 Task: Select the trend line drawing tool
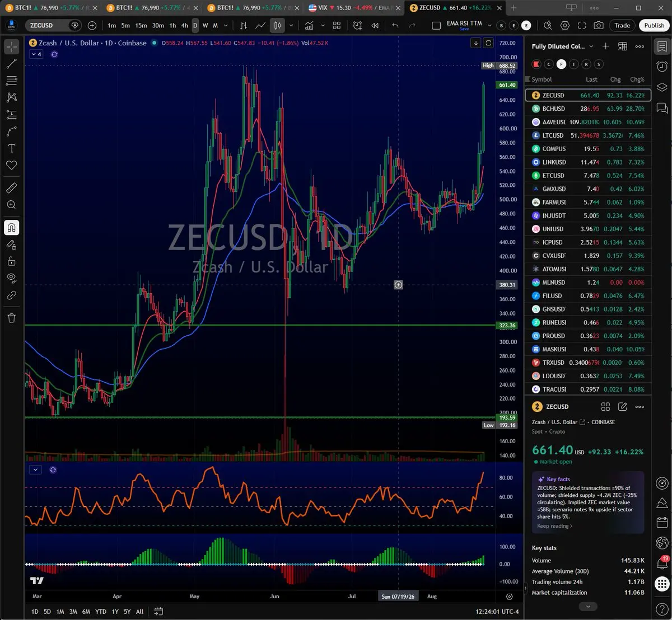click(11, 64)
